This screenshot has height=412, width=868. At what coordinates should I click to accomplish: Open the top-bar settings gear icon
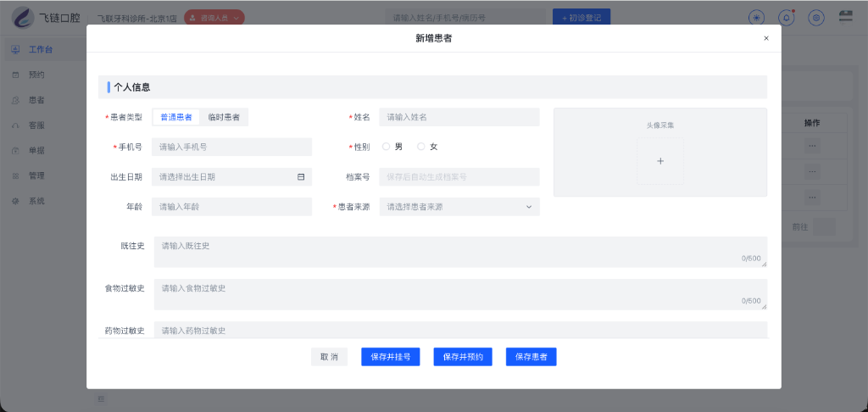click(816, 18)
